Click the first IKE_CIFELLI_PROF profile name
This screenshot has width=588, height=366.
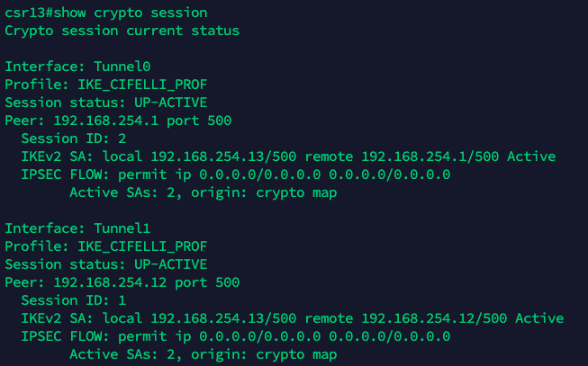pos(142,85)
